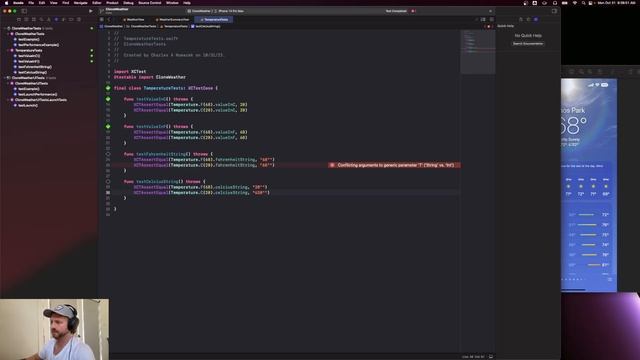The image size is (640, 360).
Task: Select the Issue navigator warning icon
Action: (x=49, y=19)
